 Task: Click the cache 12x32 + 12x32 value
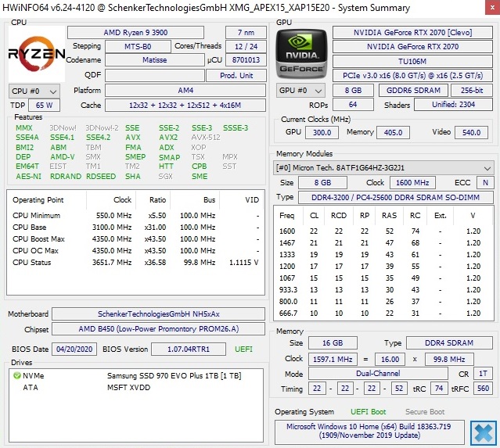coord(185,105)
